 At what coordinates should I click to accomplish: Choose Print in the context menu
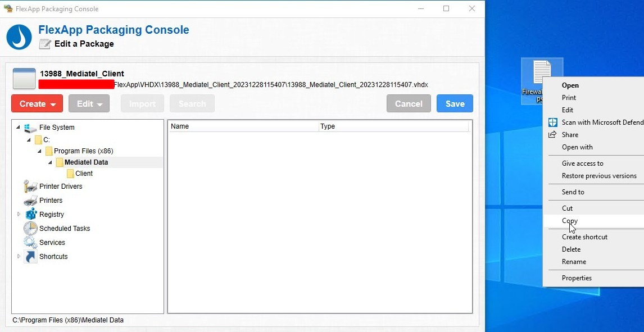593,98
